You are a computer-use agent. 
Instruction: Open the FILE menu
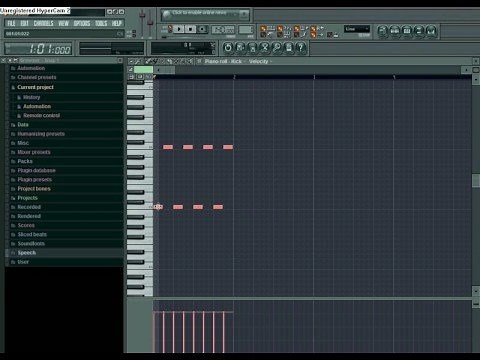click(x=11, y=23)
